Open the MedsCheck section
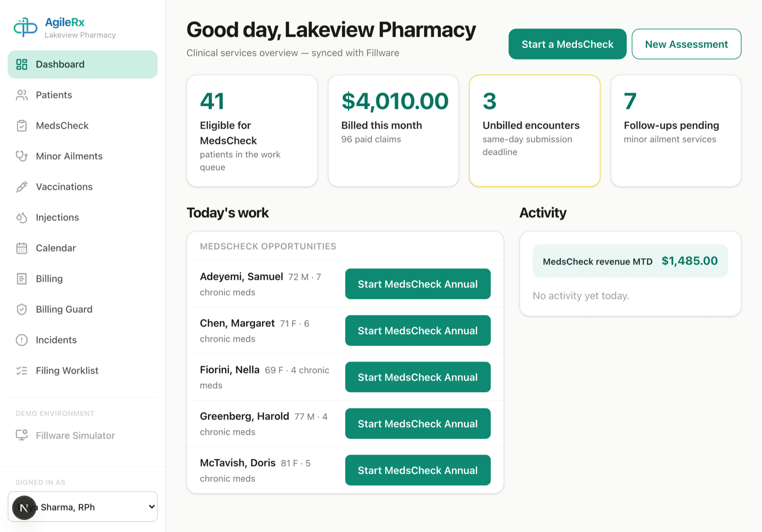 [82, 125]
